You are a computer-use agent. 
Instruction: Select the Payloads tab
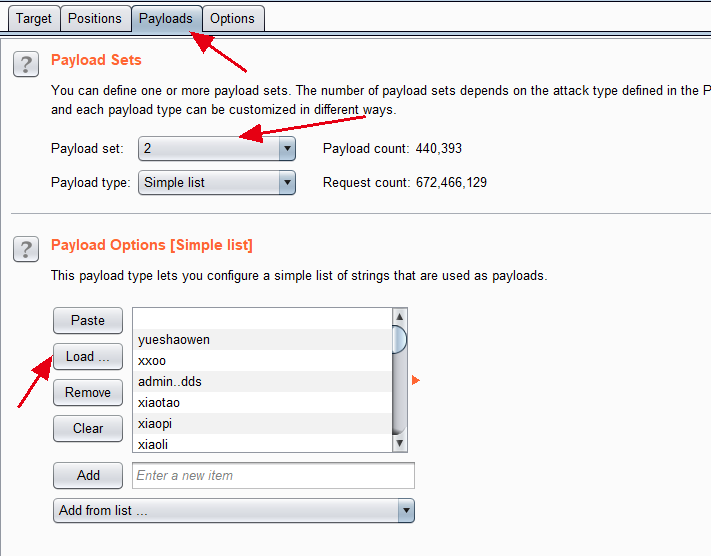tap(166, 19)
